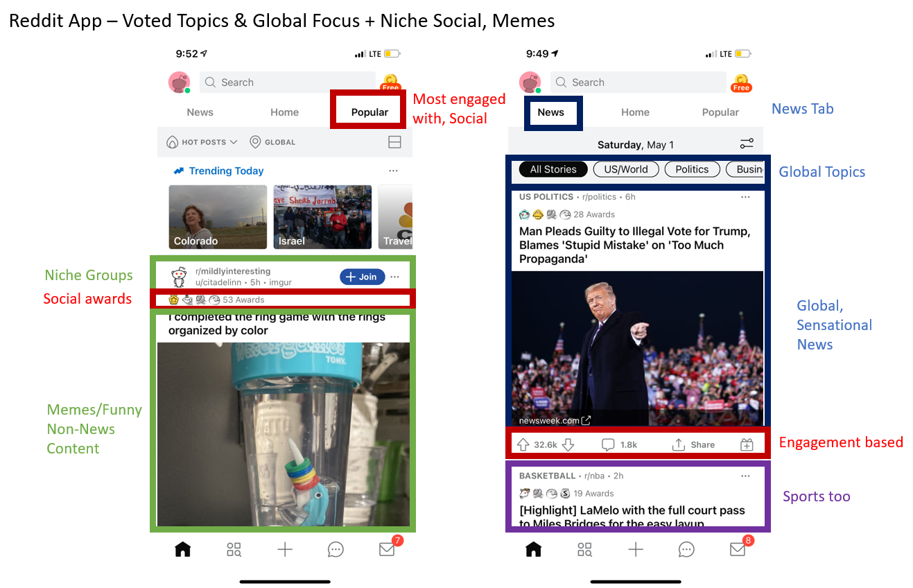Open Israel trending thumbnail
This screenshot has width=913, height=588.
322,217
